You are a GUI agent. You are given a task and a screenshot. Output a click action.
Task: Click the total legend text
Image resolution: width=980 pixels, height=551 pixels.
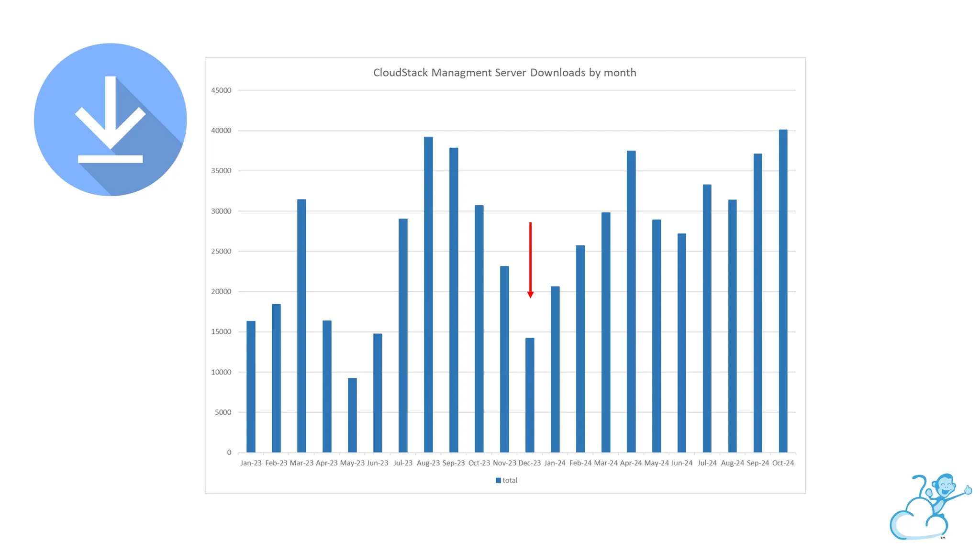pos(510,480)
